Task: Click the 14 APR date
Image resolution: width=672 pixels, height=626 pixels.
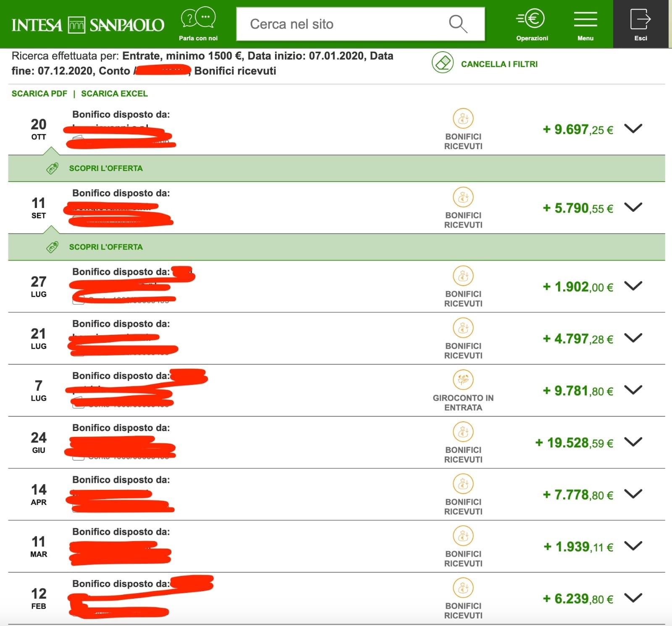Action: [39, 494]
